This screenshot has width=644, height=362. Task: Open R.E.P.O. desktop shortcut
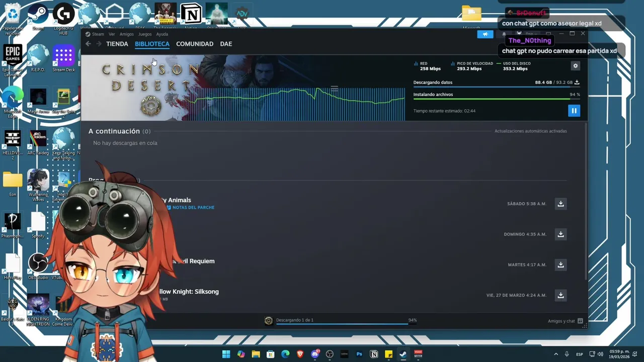pos(38,58)
